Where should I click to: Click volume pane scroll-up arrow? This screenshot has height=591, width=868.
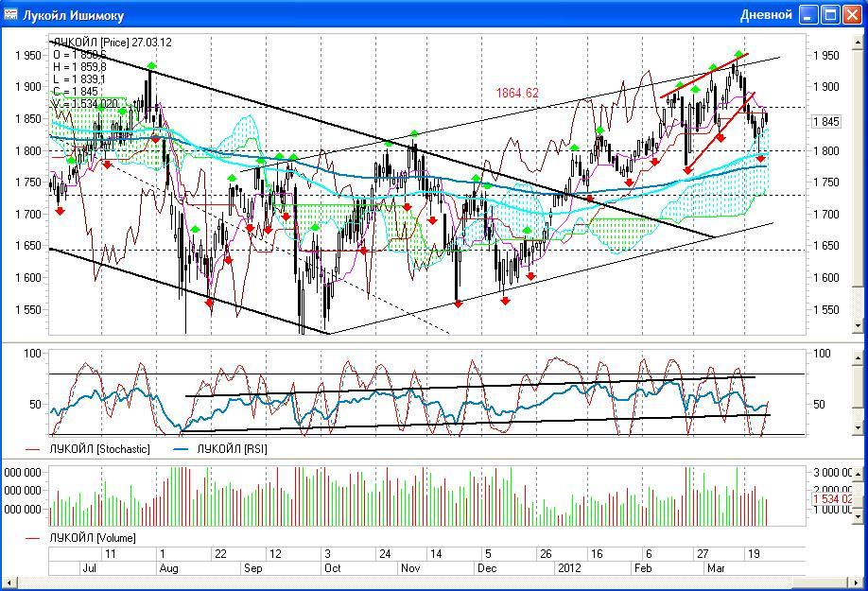point(858,474)
